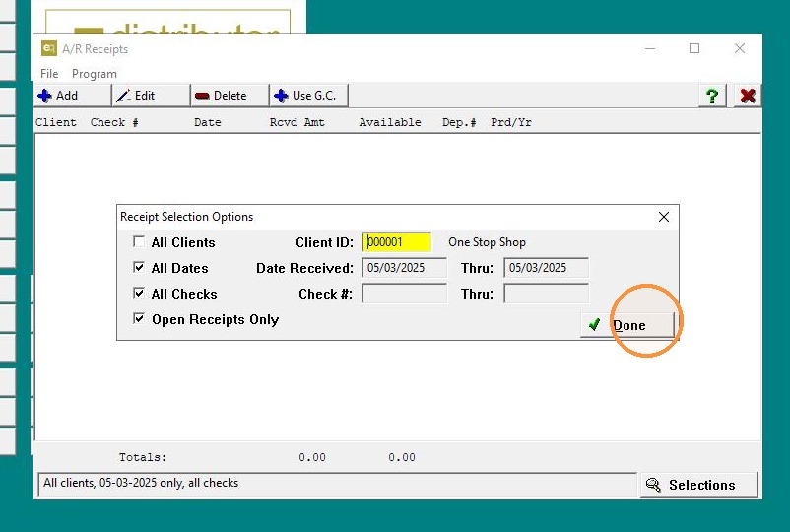Close the A/R Receipts window

pos(740,48)
